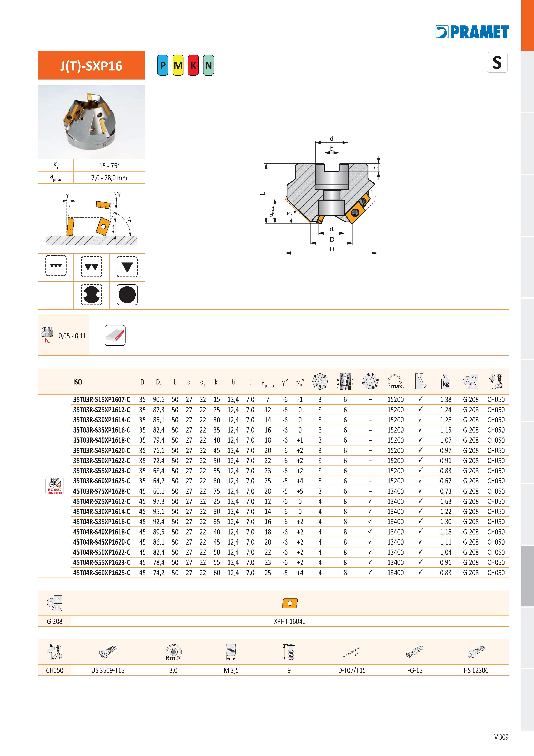Click the insert count header icon
The height and width of the screenshot is (756, 534).
click(x=345, y=382)
